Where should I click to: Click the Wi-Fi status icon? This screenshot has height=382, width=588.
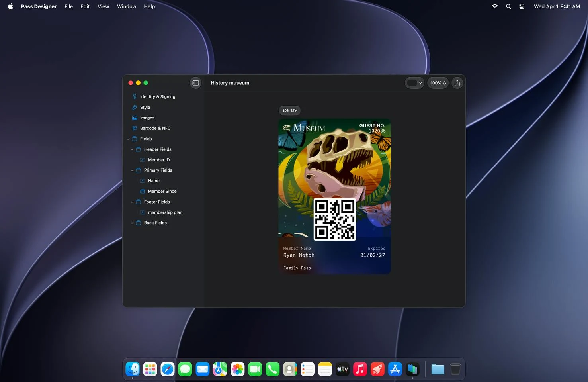point(495,6)
